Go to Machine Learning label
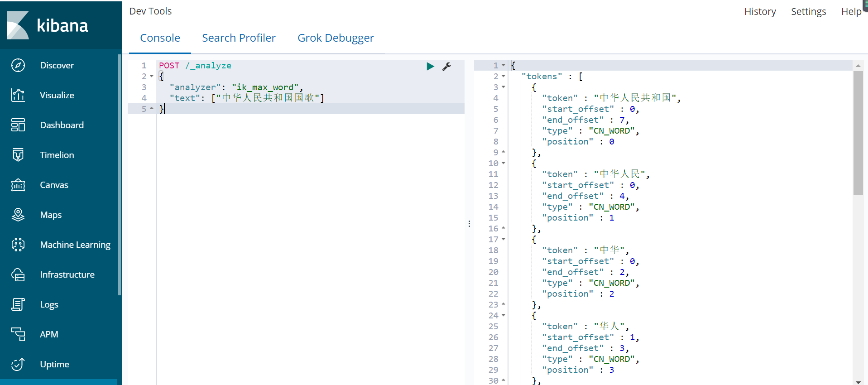 (75, 245)
